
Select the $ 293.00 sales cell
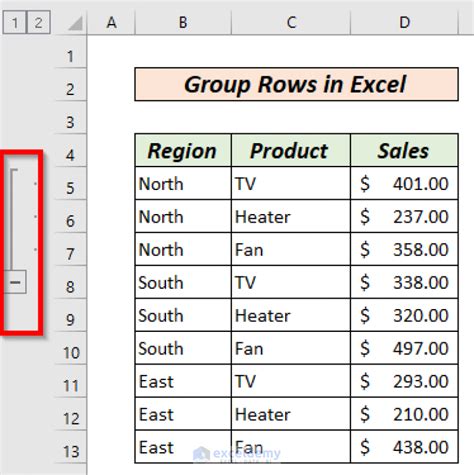404,381
